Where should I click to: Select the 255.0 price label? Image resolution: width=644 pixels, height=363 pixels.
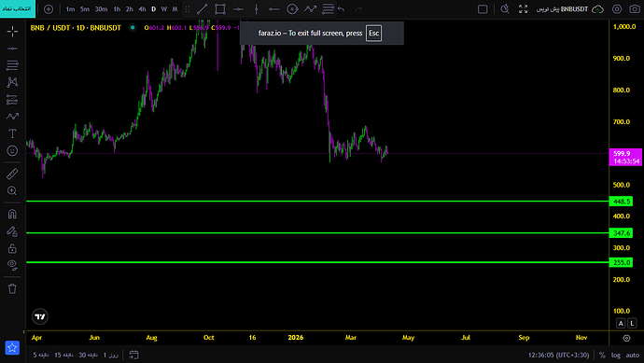point(621,262)
